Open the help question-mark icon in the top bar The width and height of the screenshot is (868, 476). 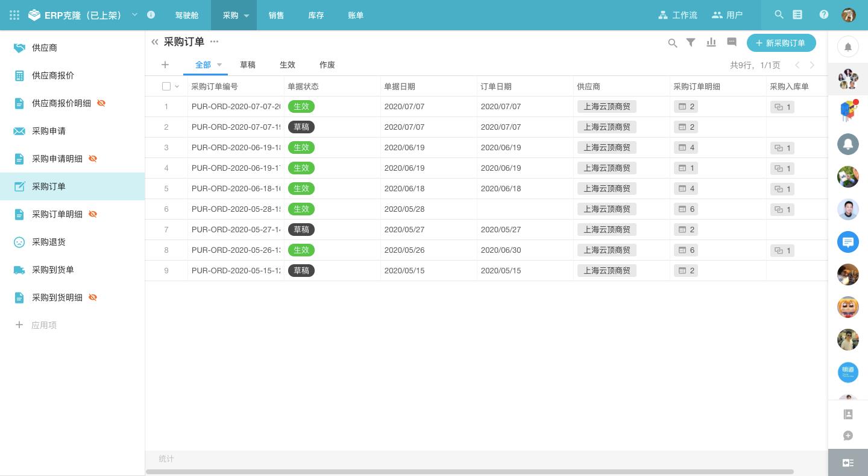(x=824, y=14)
